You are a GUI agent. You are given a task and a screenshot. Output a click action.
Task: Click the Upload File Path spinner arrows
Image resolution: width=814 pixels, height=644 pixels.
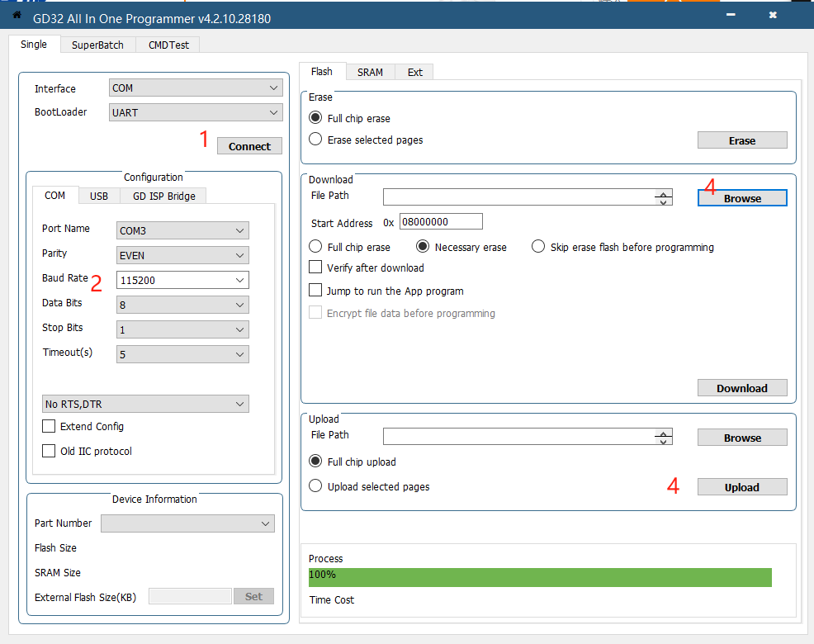click(664, 437)
